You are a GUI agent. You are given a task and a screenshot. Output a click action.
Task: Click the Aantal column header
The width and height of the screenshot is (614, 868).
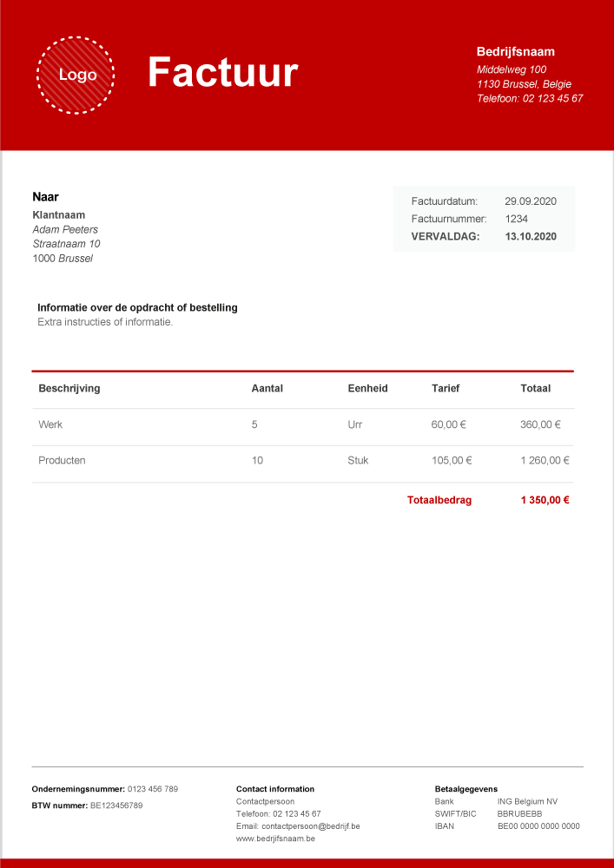tap(267, 389)
